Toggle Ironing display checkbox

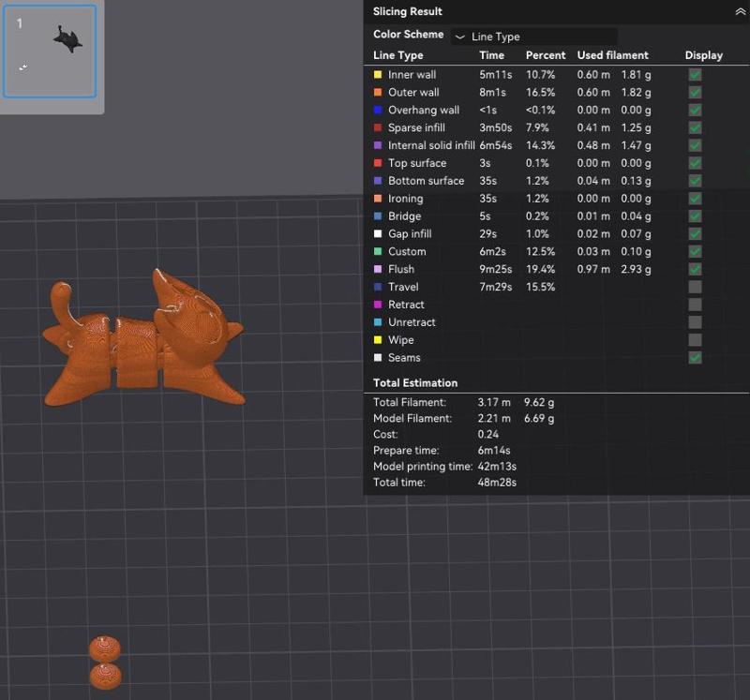[695, 199]
